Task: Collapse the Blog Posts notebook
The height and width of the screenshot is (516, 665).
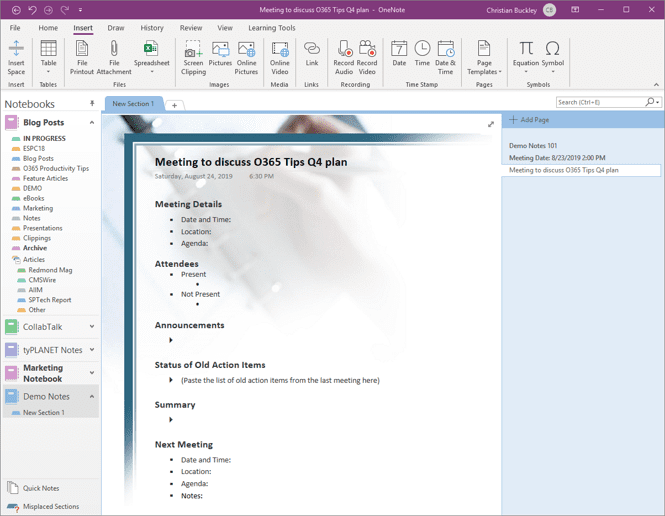Action: coord(92,123)
